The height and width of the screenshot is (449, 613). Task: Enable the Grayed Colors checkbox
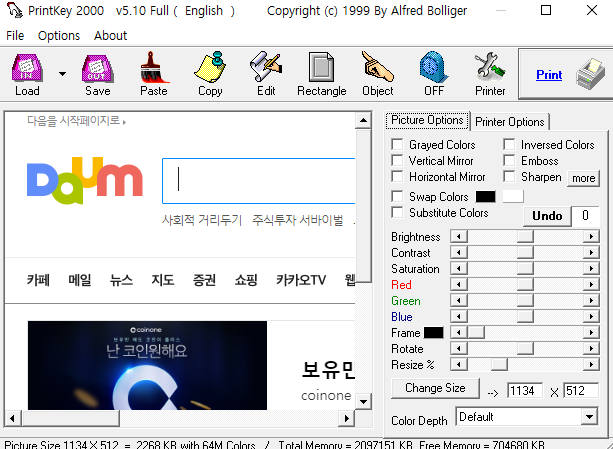pos(397,145)
